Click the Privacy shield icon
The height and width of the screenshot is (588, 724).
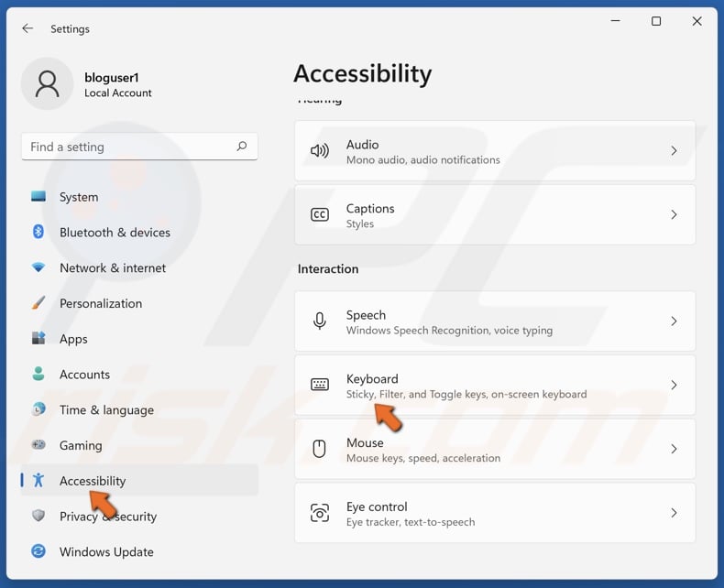click(38, 516)
